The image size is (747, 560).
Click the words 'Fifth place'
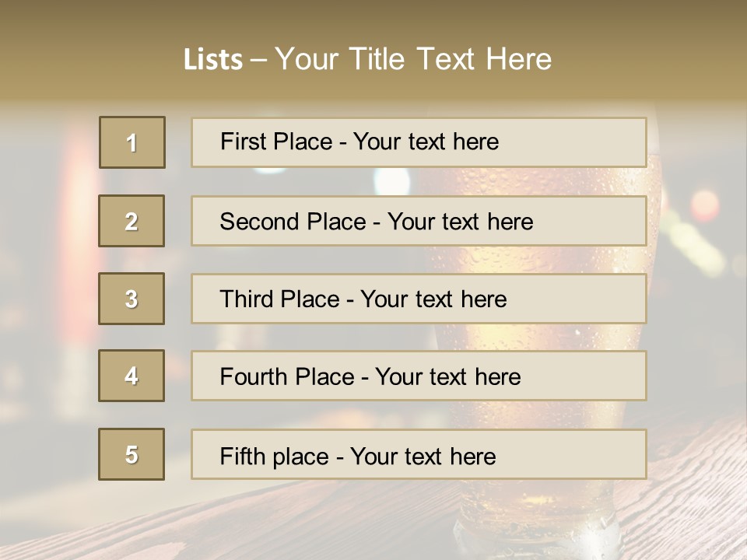pyautogui.click(x=275, y=456)
